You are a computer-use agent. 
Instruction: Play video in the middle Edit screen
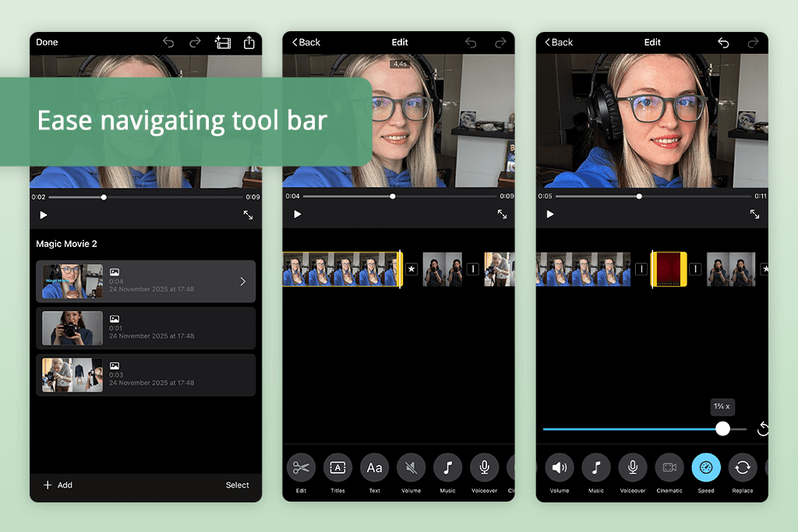point(297,214)
